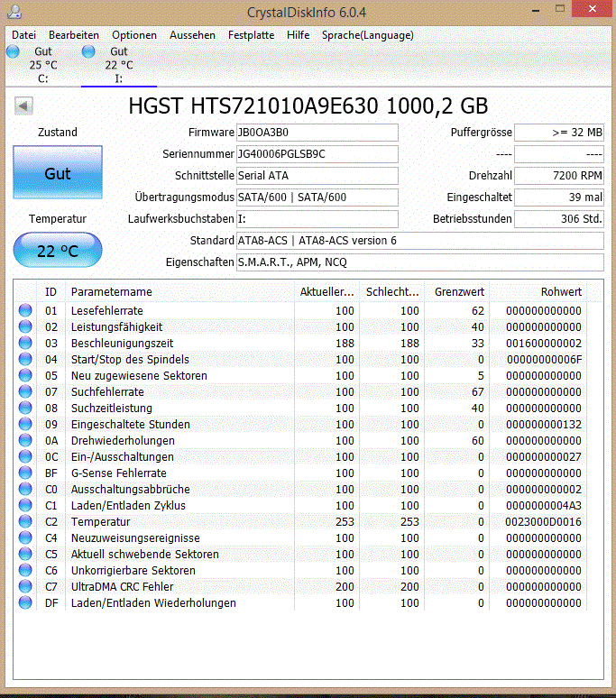This screenshot has height=698, width=616.
Task: Open the Hilfe menu
Action: (x=299, y=35)
